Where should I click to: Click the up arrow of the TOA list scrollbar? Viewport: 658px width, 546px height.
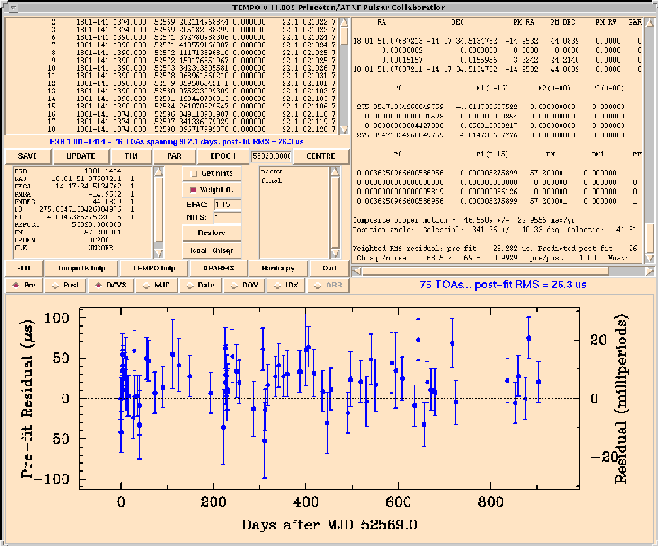click(x=344, y=23)
